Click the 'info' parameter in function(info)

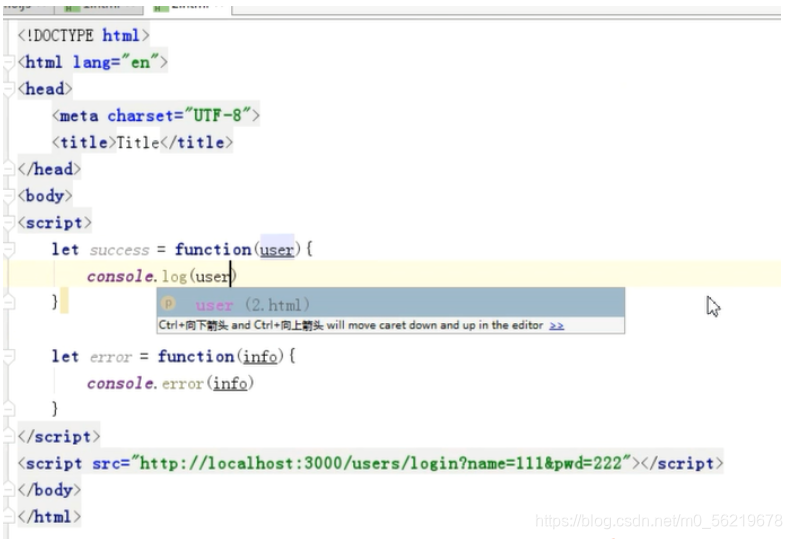[x=260, y=357]
